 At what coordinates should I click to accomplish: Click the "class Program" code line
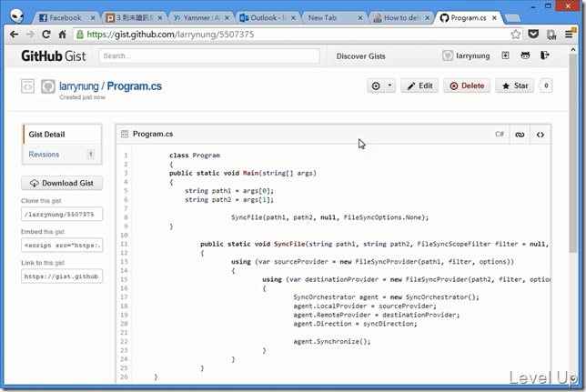[195, 156]
